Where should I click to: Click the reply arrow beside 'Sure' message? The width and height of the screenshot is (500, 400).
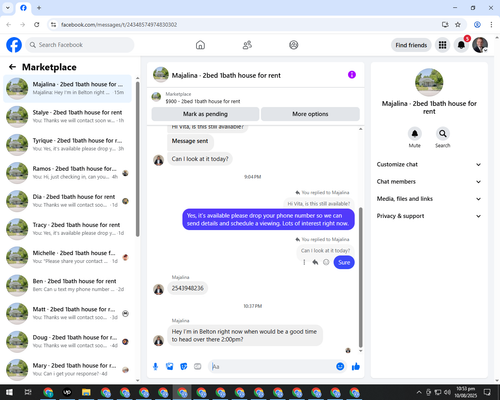[x=315, y=262]
